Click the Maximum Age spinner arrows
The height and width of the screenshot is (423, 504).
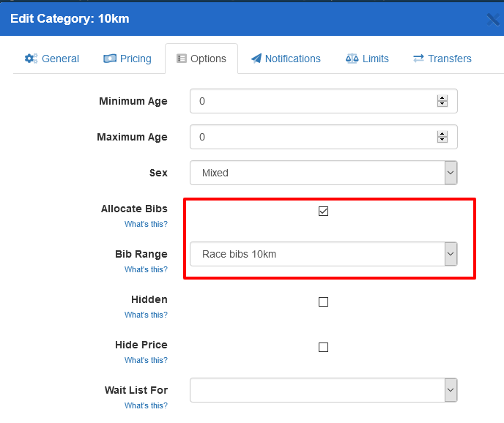(442, 137)
